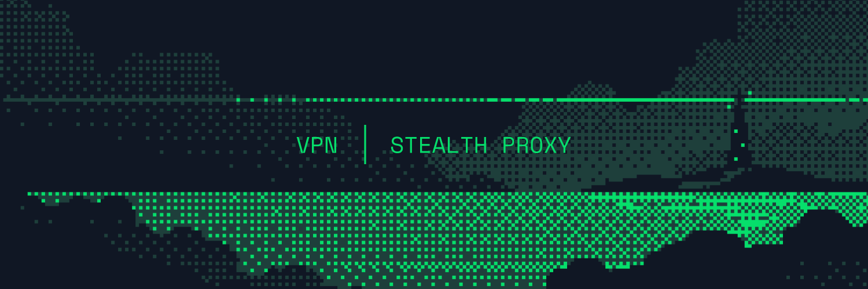The height and width of the screenshot is (289, 868).
Task: Select the letter X in PROXY
Action: 550,146
